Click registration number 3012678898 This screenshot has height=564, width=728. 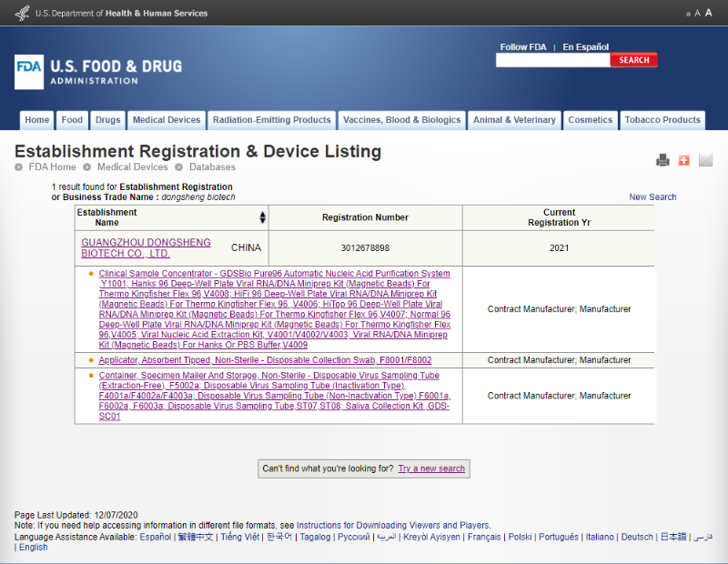(365, 247)
